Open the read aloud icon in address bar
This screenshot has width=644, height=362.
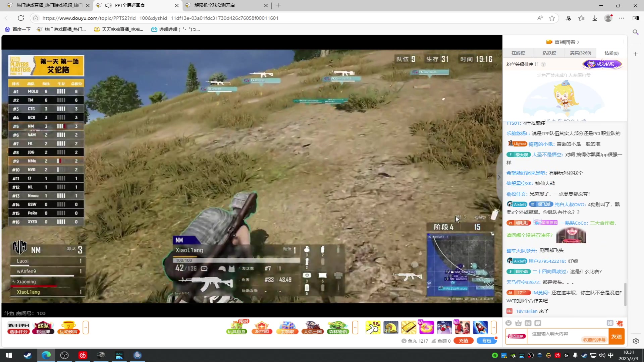(540, 18)
